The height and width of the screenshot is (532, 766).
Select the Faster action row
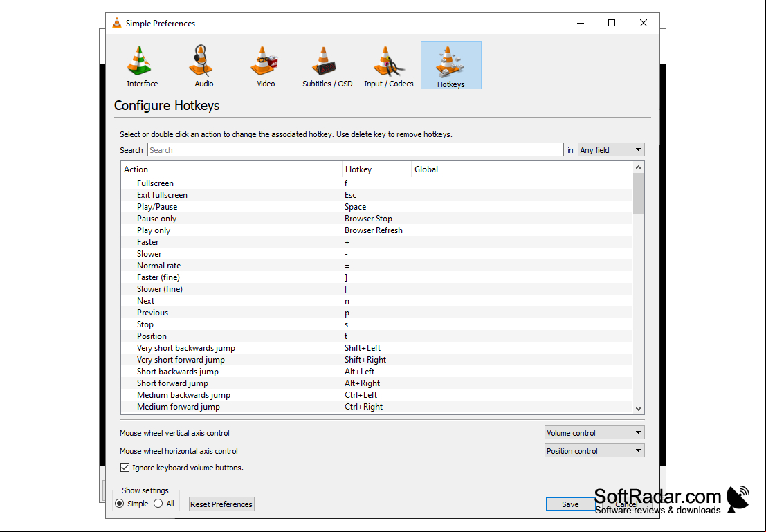click(376, 242)
